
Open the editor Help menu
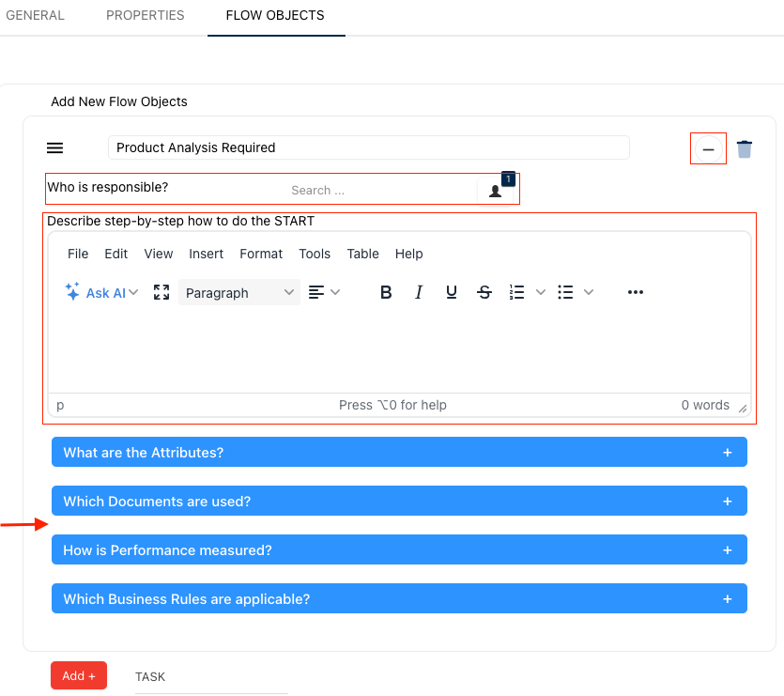[409, 255]
